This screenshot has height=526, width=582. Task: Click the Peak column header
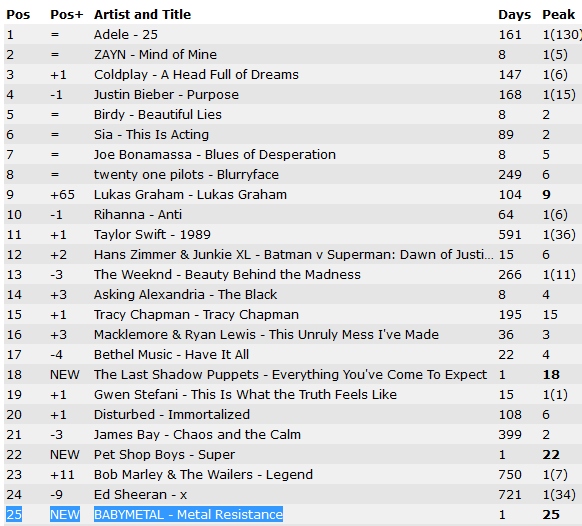[x=558, y=14]
